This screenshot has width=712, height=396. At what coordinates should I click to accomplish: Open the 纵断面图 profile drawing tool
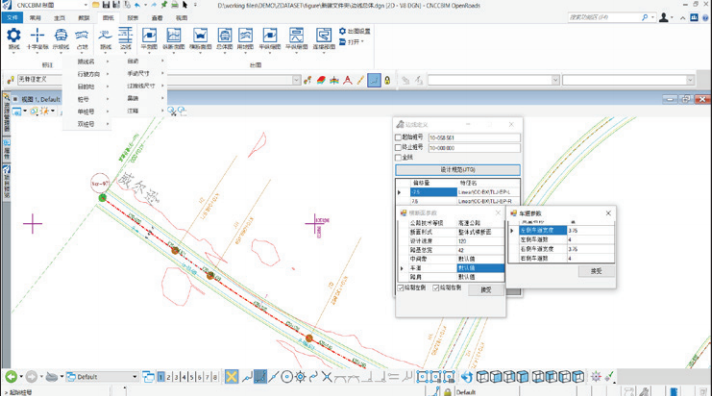click(x=174, y=39)
